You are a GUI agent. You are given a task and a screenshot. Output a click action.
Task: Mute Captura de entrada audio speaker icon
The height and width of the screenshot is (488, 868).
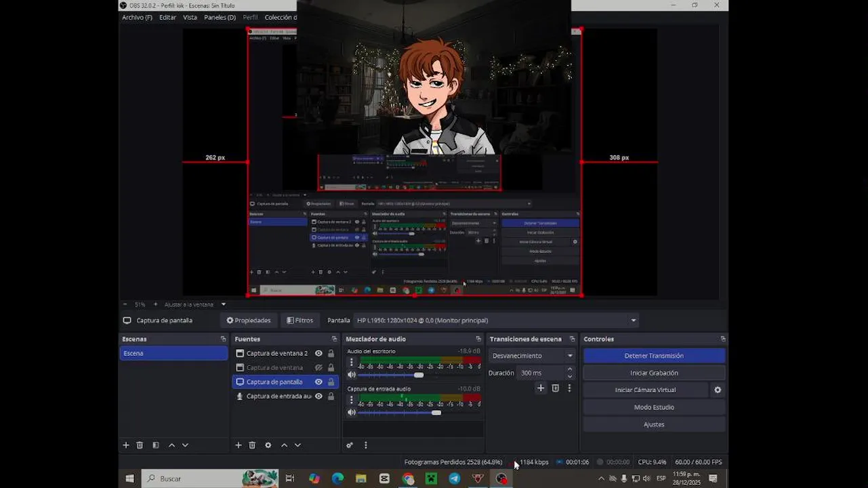point(351,412)
